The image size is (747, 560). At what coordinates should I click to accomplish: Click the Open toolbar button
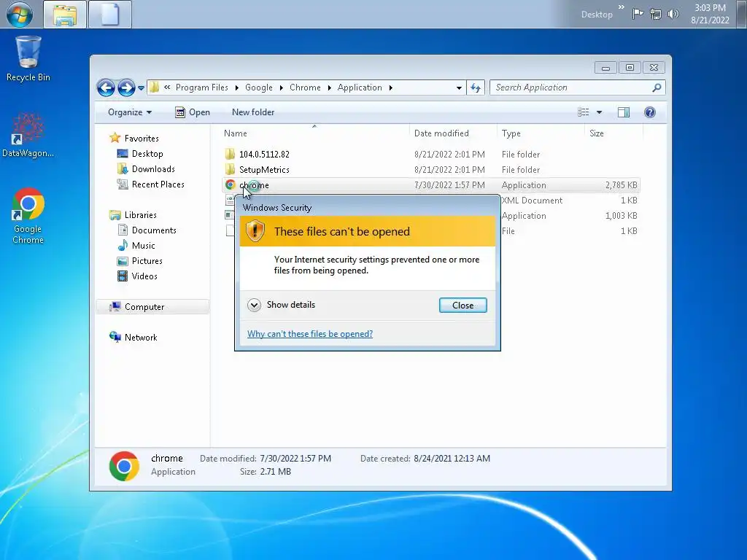pos(193,112)
